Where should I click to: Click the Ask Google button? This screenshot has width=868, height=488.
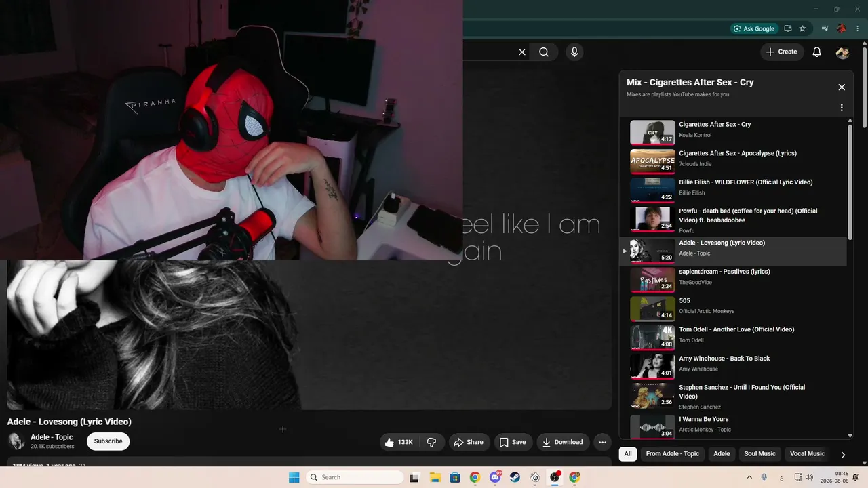click(x=754, y=28)
